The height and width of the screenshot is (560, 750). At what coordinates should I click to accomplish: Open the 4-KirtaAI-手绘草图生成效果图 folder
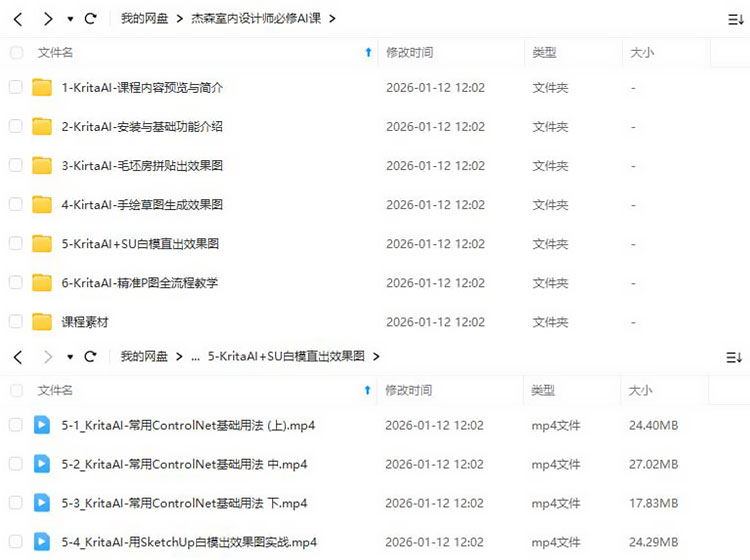pyautogui.click(x=142, y=205)
